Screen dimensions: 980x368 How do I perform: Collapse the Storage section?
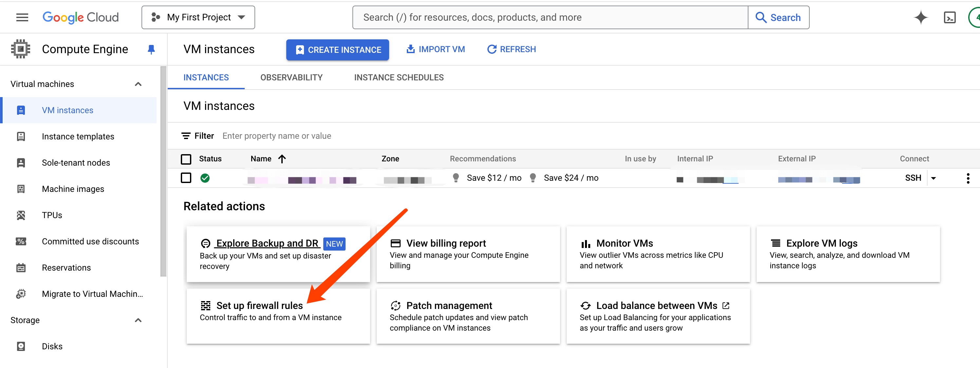click(138, 320)
